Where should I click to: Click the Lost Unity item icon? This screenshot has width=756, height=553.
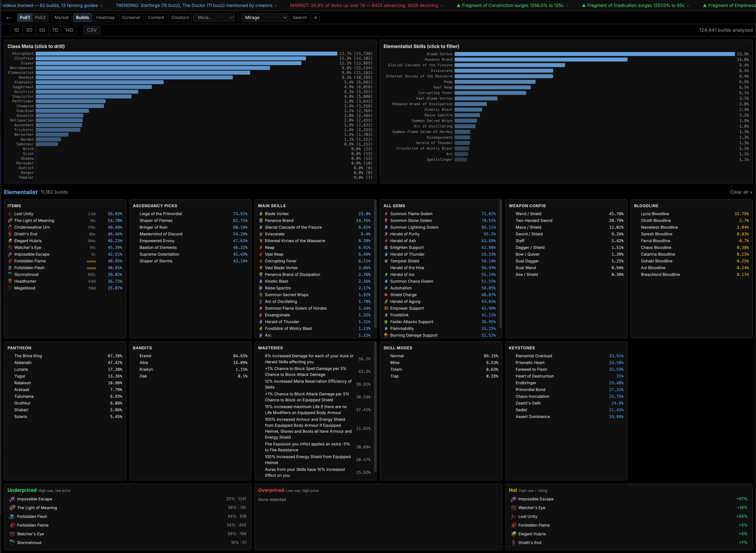pos(10,214)
